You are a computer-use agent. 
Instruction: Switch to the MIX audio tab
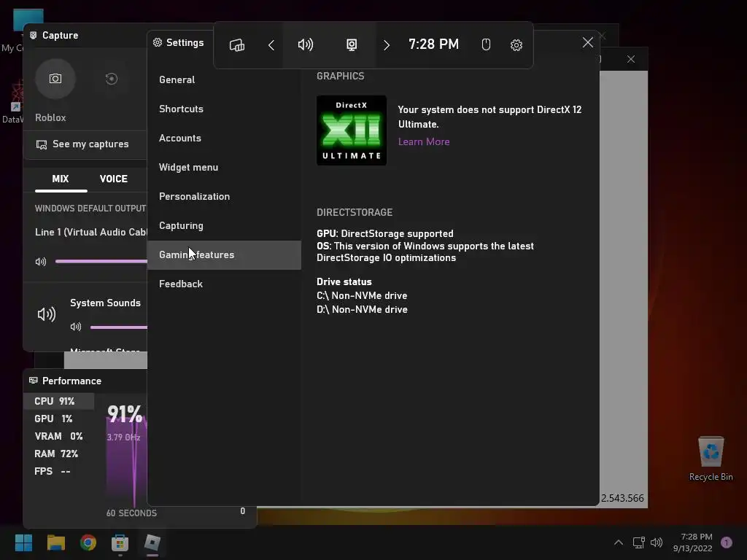(61, 179)
